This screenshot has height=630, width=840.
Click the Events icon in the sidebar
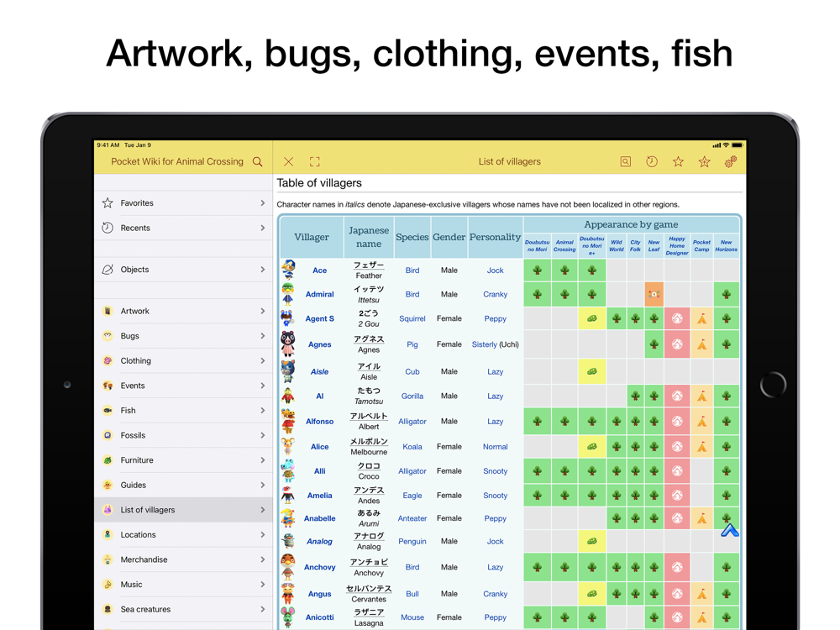coord(108,386)
